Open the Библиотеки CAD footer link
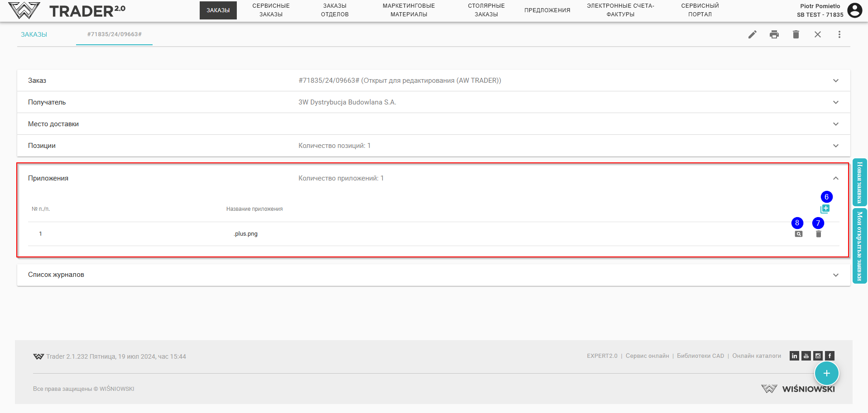 click(700, 356)
